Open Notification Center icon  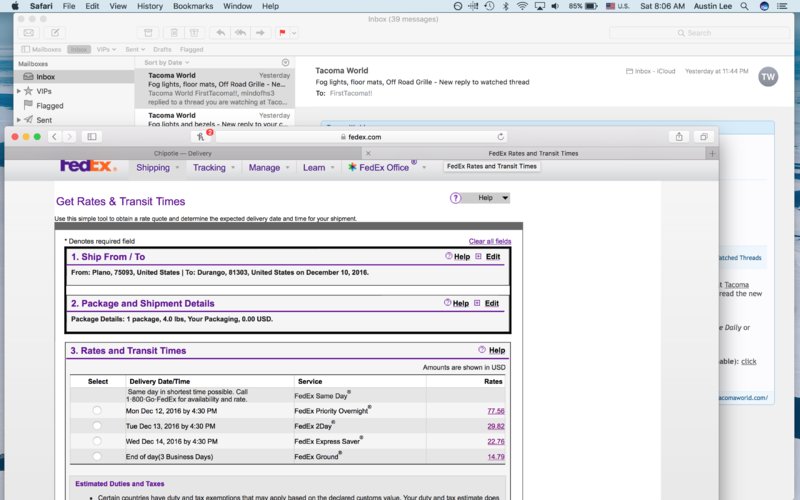click(x=782, y=6)
